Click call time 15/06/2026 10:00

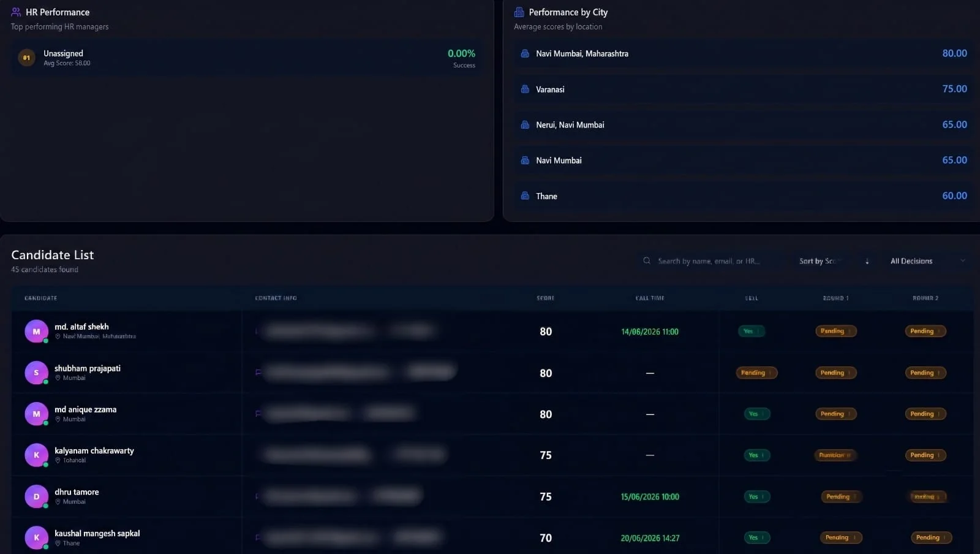click(x=650, y=496)
